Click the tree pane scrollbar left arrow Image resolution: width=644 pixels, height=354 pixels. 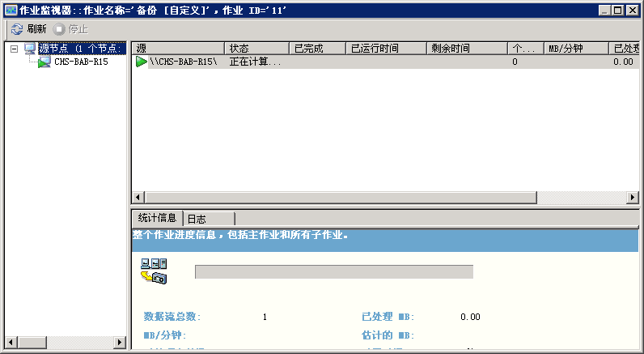pyautogui.click(x=11, y=342)
